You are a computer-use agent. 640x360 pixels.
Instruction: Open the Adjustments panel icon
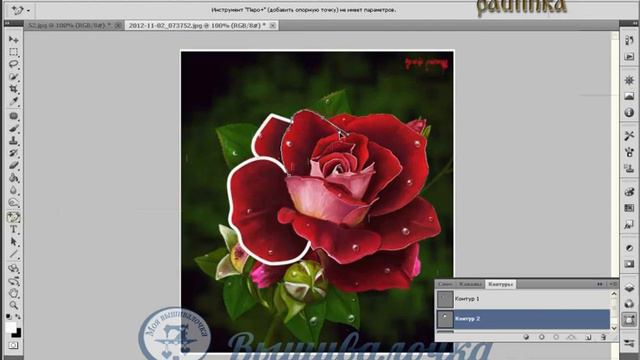[x=629, y=248]
